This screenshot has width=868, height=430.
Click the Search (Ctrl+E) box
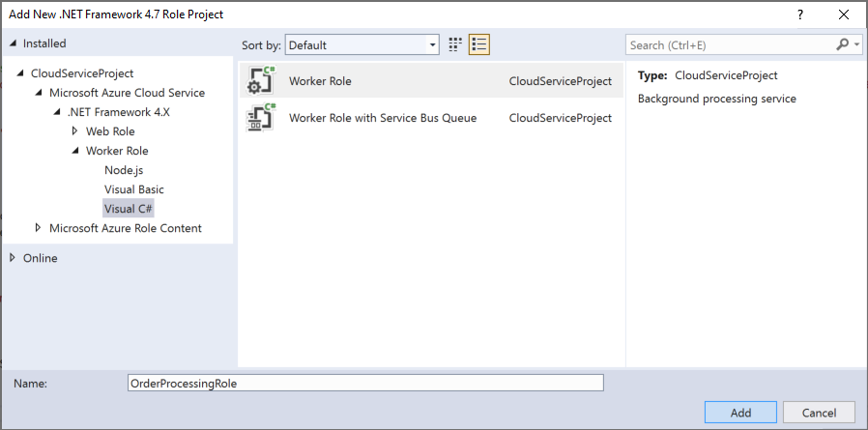click(730, 44)
